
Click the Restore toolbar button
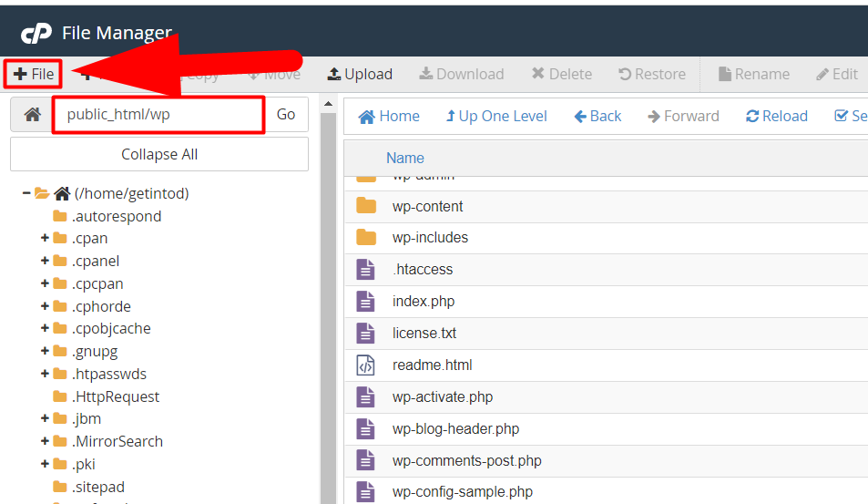651,74
